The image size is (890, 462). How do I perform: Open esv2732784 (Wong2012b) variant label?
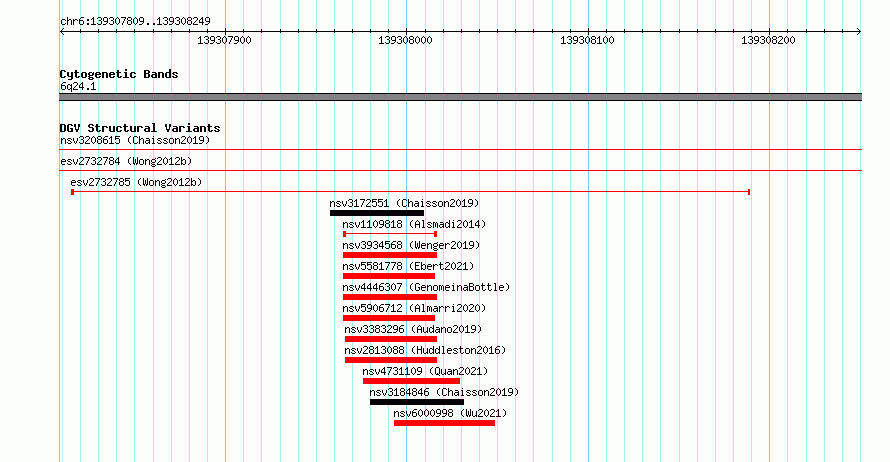coord(126,161)
